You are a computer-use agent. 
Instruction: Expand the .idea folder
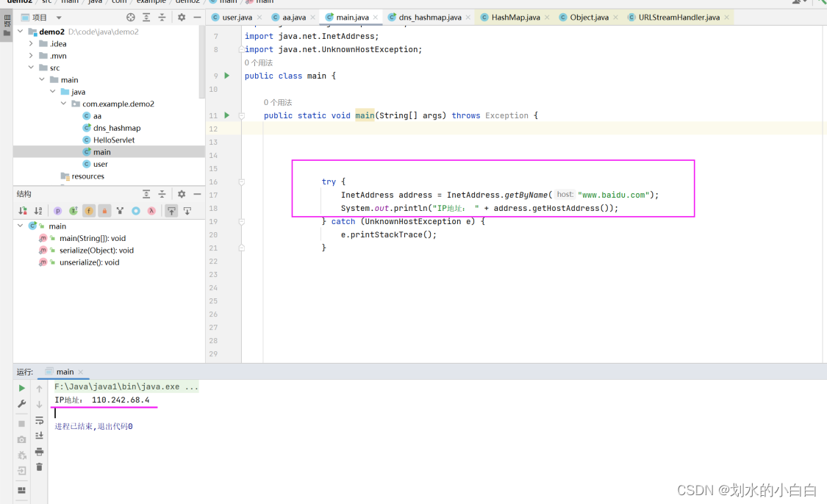[x=31, y=44]
